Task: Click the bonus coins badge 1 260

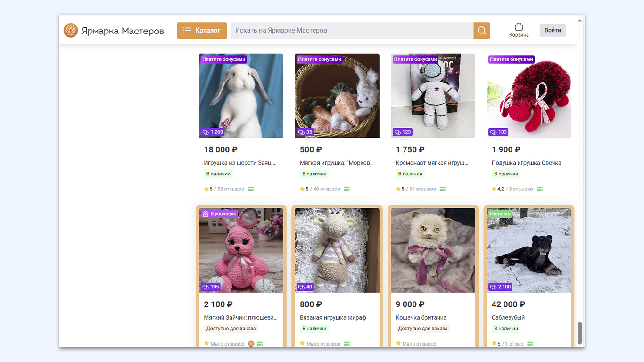Action: pos(213,132)
